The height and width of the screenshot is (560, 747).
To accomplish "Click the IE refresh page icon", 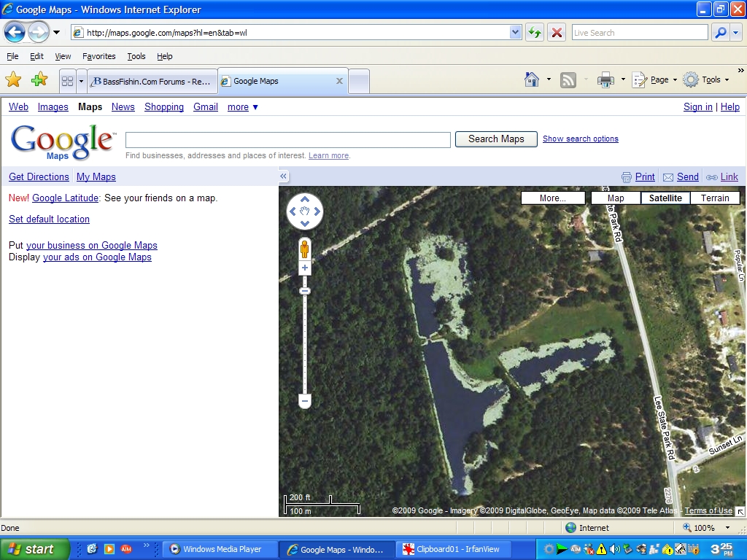I will click(x=535, y=32).
